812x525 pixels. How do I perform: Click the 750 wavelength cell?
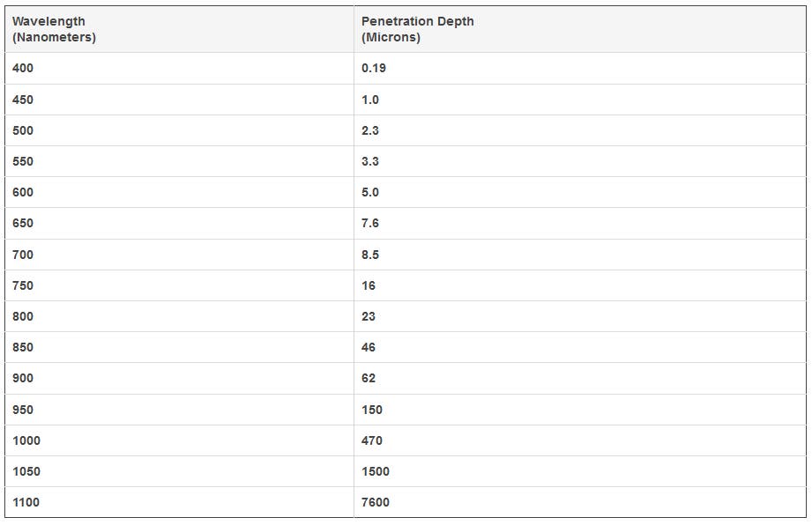(23, 285)
